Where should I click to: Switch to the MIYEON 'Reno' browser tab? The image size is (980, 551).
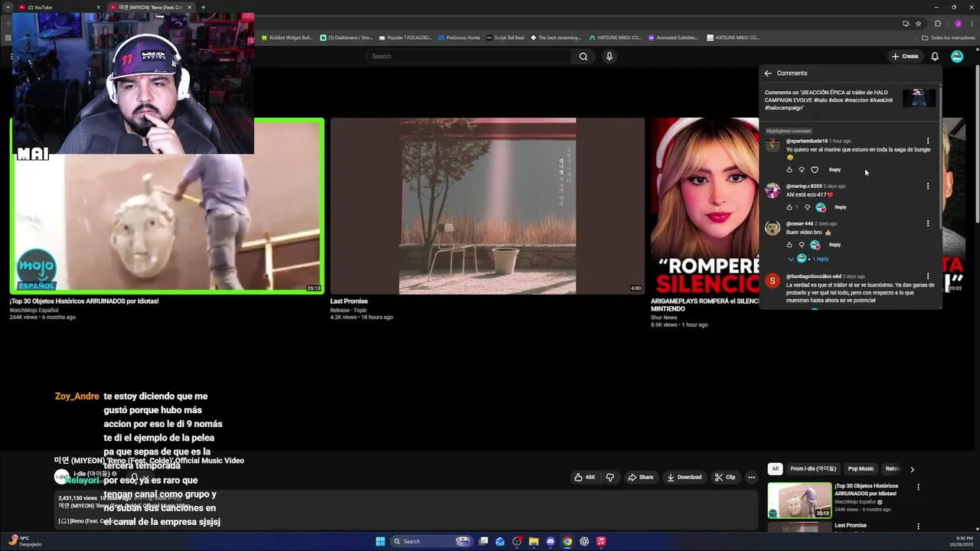coord(150,7)
